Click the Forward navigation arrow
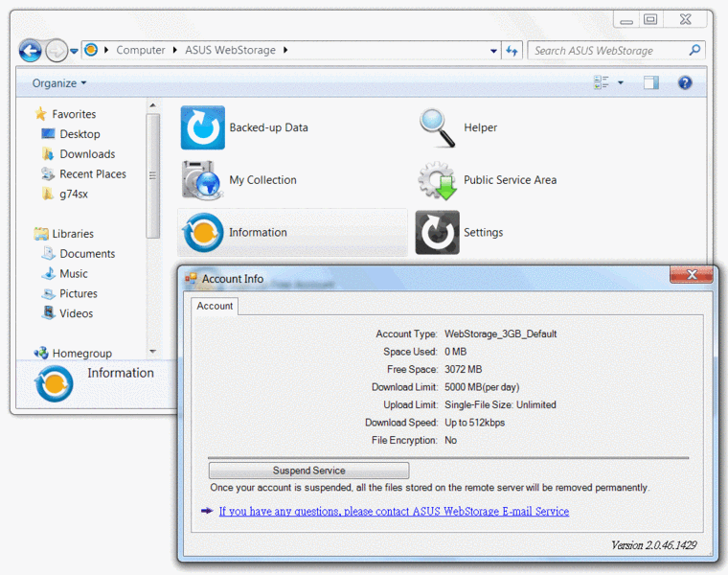This screenshot has width=728, height=575. coord(57,51)
